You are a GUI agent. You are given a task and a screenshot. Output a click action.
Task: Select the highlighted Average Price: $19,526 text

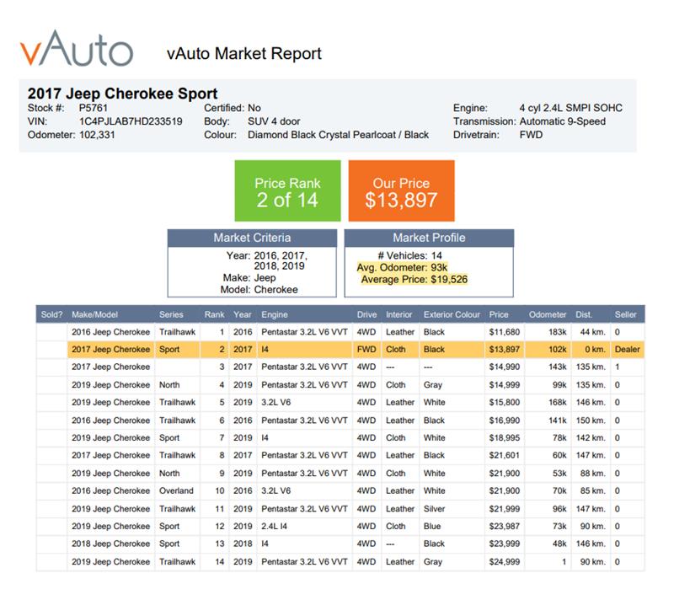coord(414,280)
